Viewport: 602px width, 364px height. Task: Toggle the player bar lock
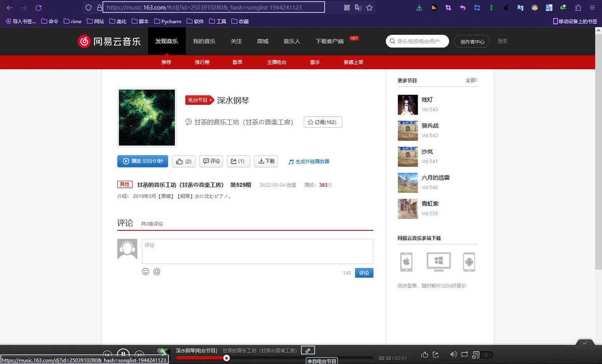click(585, 343)
